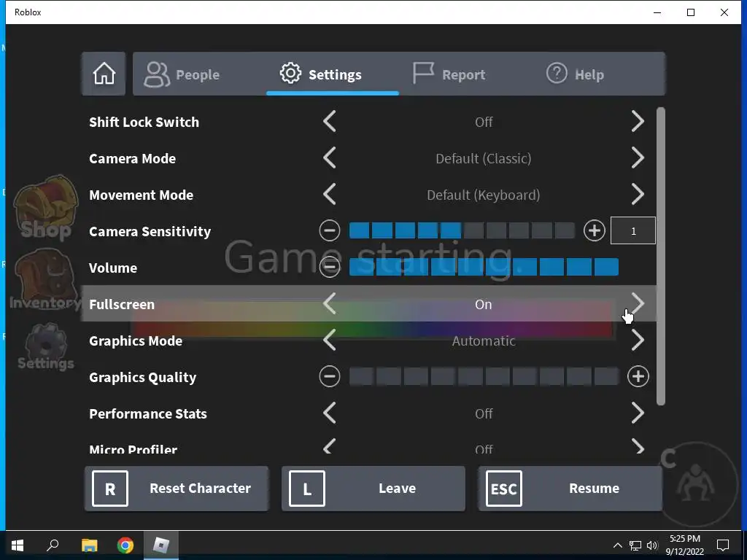Next option for Camera Mode
747x560 pixels.
point(638,157)
